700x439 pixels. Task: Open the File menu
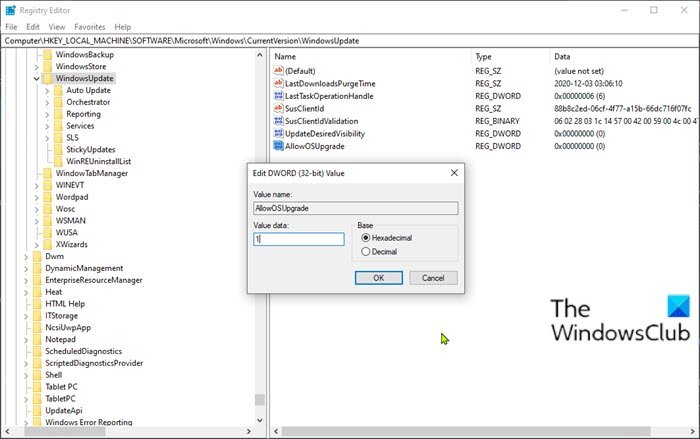(11, 27)
